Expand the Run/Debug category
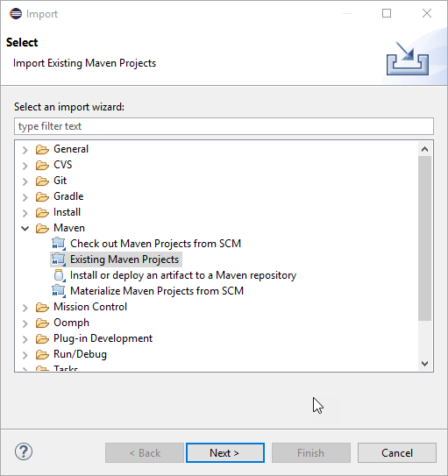The width and height of the screenshot is (448, 476). pos(25,354)
